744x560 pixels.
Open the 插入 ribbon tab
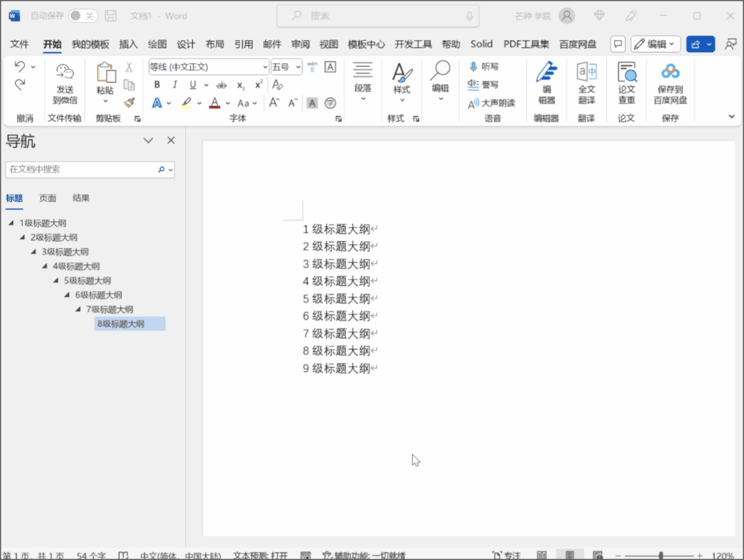coord(128,44)
